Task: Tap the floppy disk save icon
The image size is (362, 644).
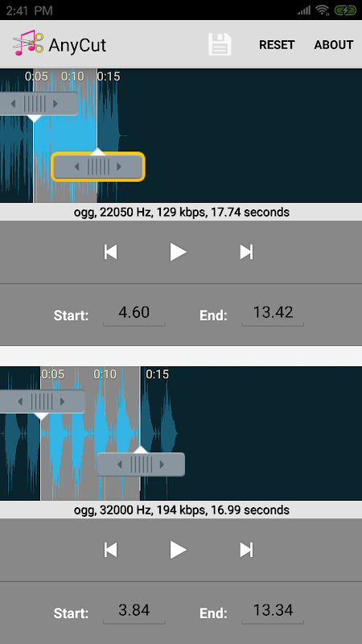Action: tap(220, 44)
